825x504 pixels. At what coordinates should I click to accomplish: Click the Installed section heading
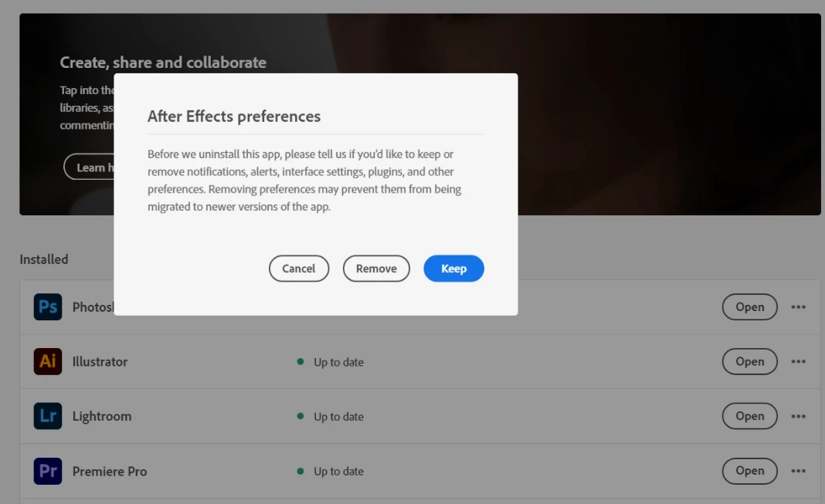click(44, 259)
